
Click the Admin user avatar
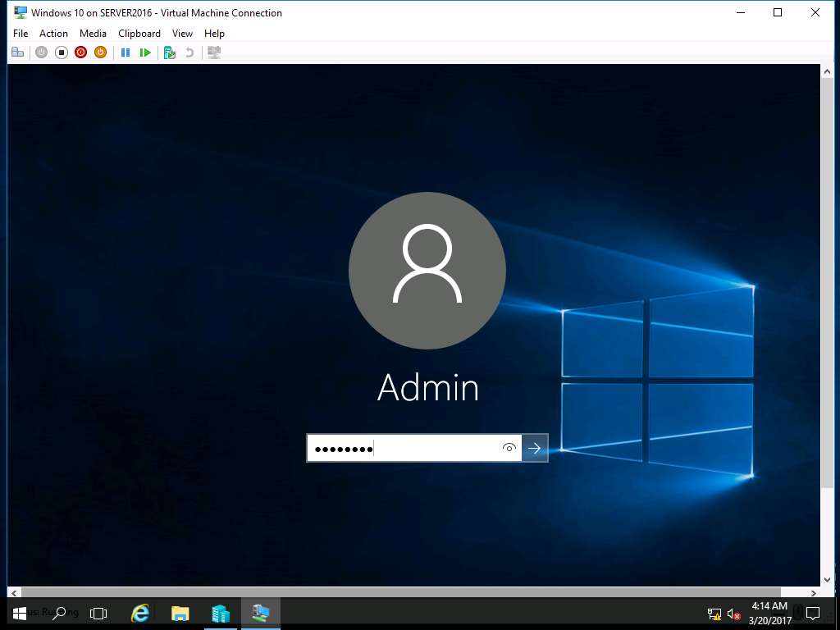click(427, 271)
